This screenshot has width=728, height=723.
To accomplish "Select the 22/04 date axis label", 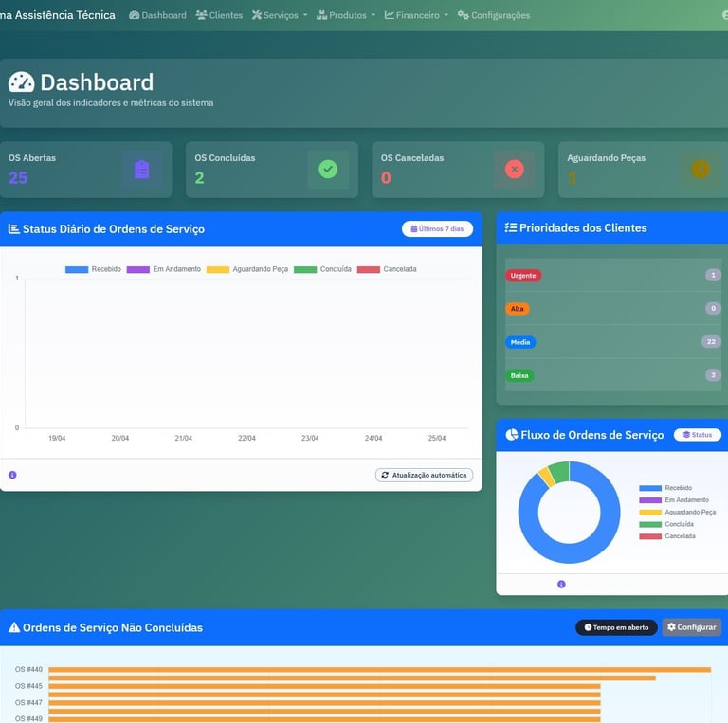I will point(246,438).
